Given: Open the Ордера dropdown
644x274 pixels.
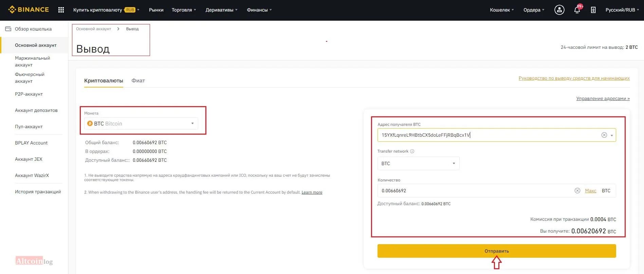Looking at the screenshot, I should click(534, 10).
